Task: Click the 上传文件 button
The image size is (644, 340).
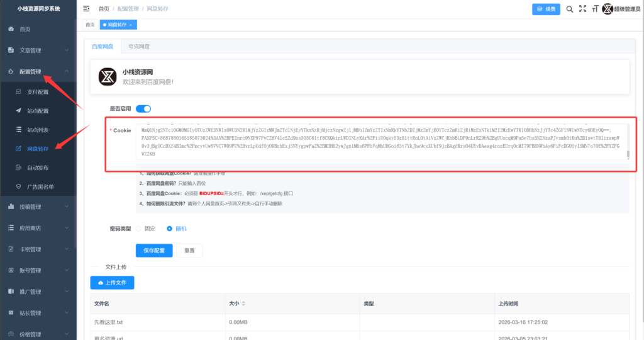Action: [x=112, y=283]
